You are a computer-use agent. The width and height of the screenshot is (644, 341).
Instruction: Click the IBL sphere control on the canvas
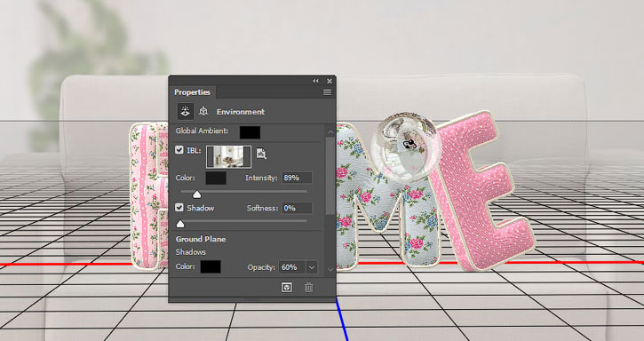pyautogui.click(x=406, y=147)
